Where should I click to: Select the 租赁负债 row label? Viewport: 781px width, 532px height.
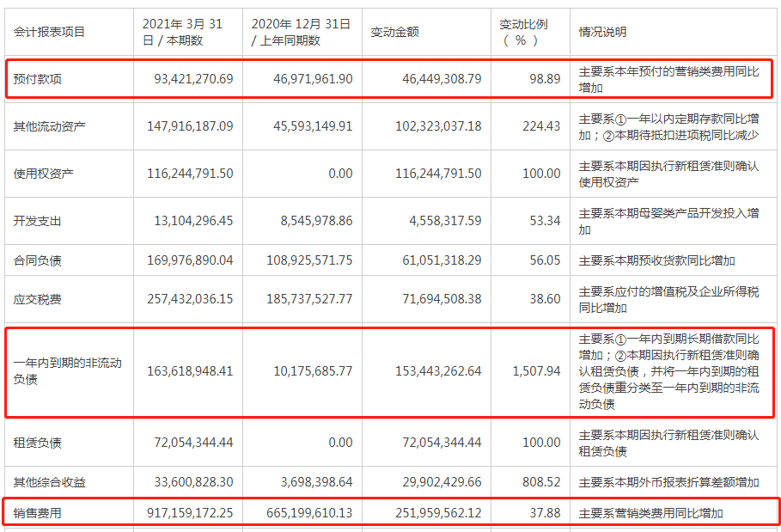(37, 443)
